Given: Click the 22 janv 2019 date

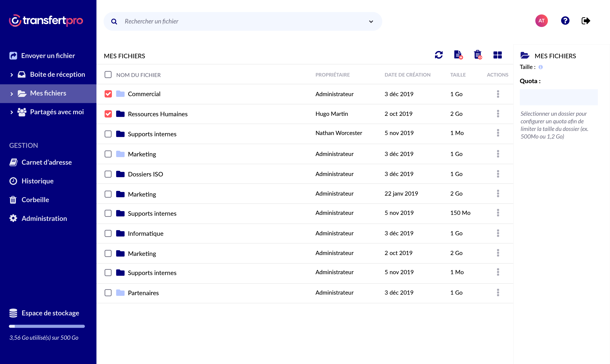Looking at the screenshot, I should [x=401, y=194].
